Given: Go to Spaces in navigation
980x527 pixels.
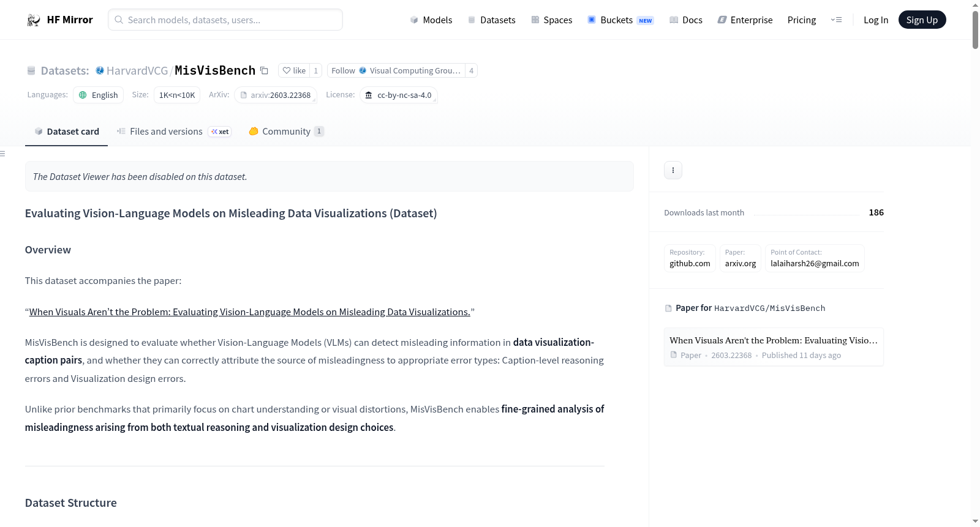Looking at the screenshot, I should coord(552,20).
